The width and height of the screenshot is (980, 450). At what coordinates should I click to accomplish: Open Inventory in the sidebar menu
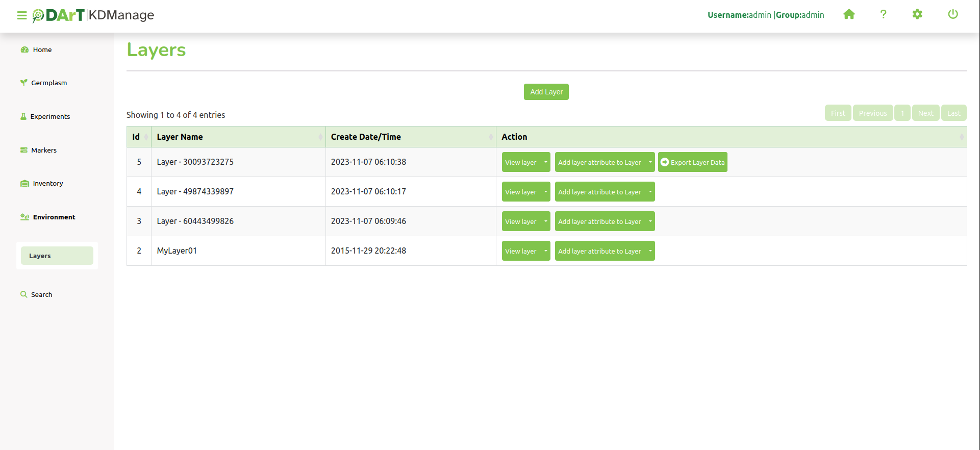pyautogui.click(x=48, y=183)
